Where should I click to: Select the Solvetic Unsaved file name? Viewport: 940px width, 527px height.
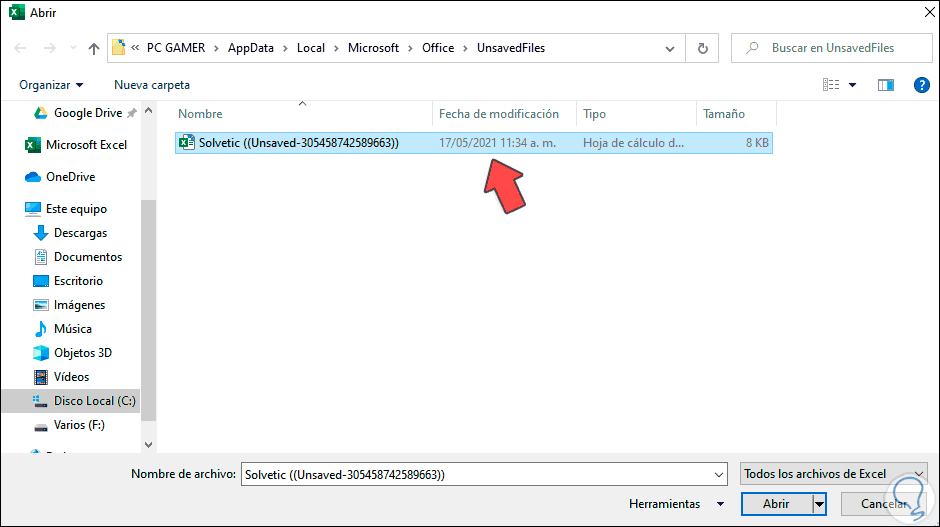[299, 143]
